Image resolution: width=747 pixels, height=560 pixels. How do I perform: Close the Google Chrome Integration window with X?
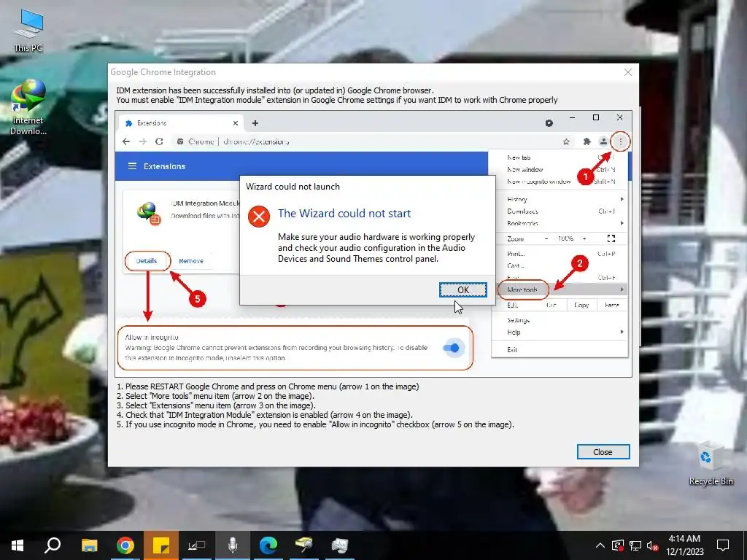pos(628,72)
